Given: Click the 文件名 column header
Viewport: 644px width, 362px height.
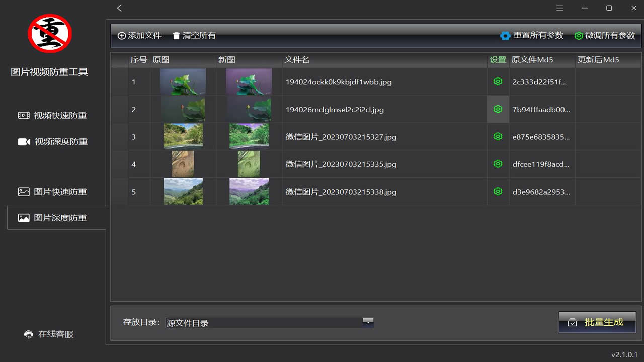Looking at the screenshot, I should pyautogui.click(x=297, y=60).
